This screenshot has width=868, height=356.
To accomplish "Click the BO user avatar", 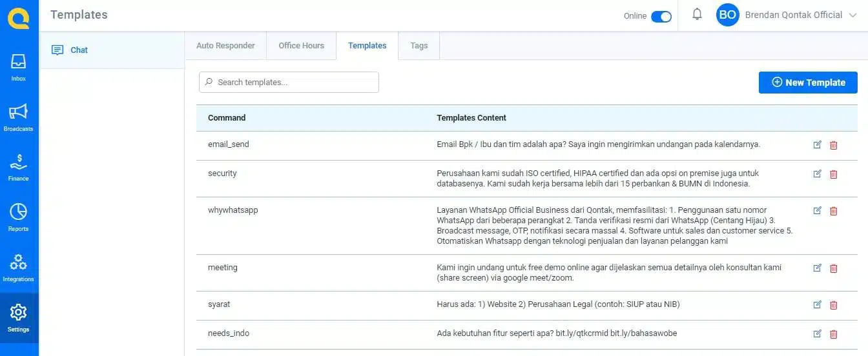I will [x=728, y=15].
